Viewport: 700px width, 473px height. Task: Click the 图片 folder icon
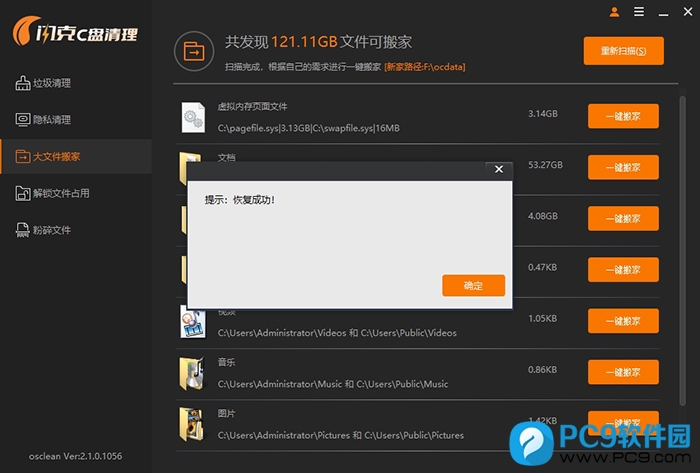click(x=192, y=424)
